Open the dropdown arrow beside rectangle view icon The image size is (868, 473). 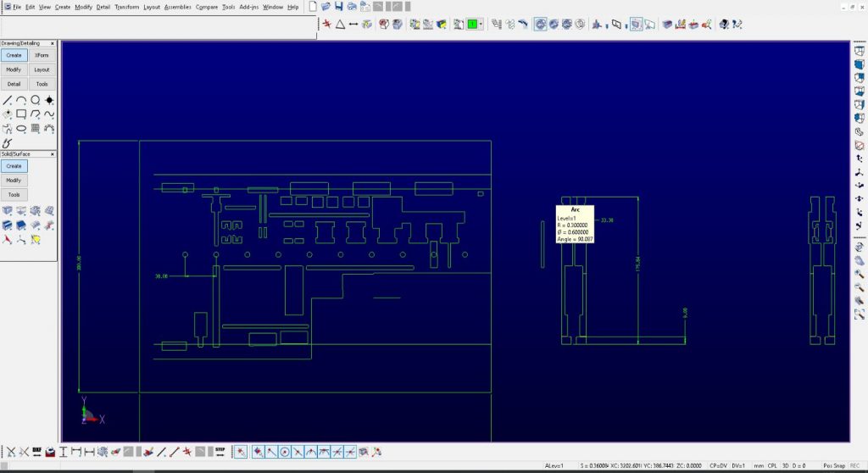(x=626, y=25)
